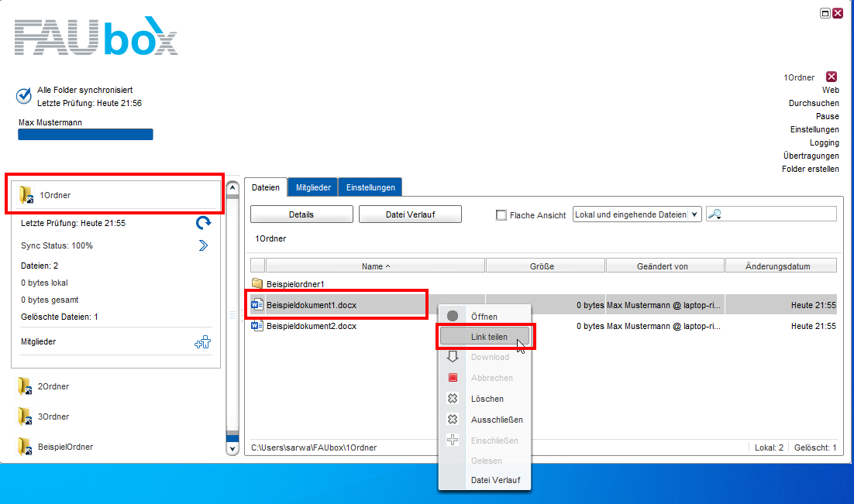Click the delete icon beside Löschen
854x504 pixels.
coord(453,399)
